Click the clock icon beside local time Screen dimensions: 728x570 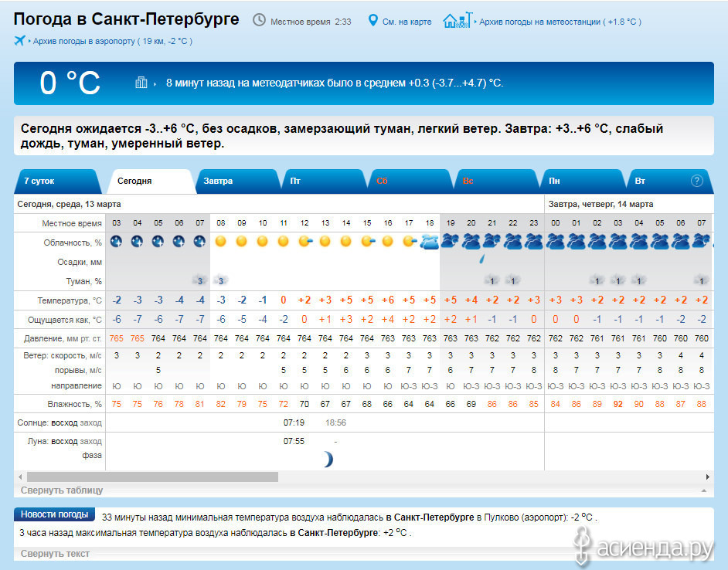(x=259, y=20)
